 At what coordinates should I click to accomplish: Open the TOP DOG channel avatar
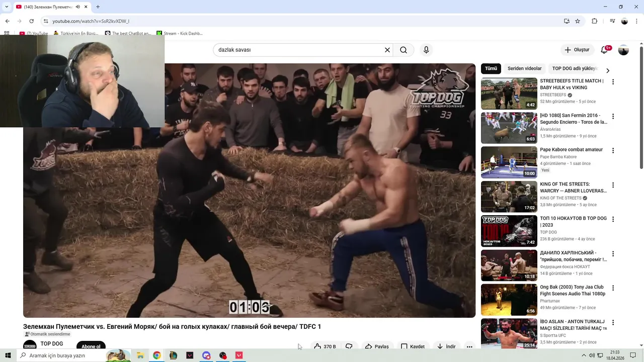coord(30,345)
